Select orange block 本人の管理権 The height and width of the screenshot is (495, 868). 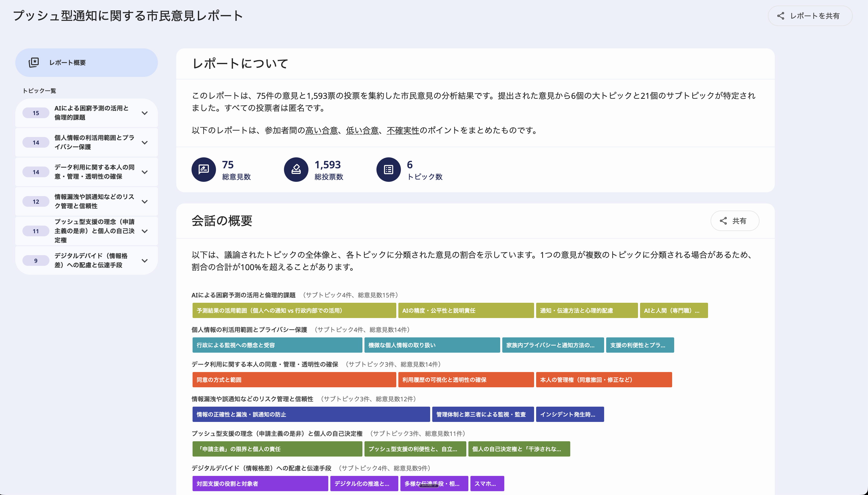(x=604, y=380)
